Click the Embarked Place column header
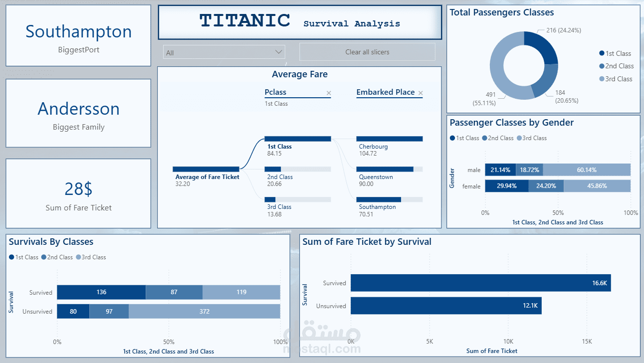Screen dimensions: 644x363 coord(386,92)
